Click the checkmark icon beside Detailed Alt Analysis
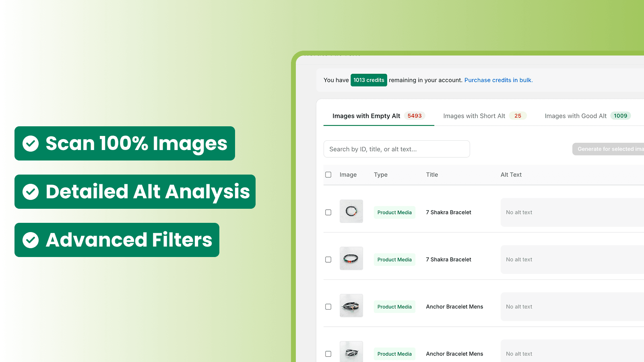 tap(31, 192)
